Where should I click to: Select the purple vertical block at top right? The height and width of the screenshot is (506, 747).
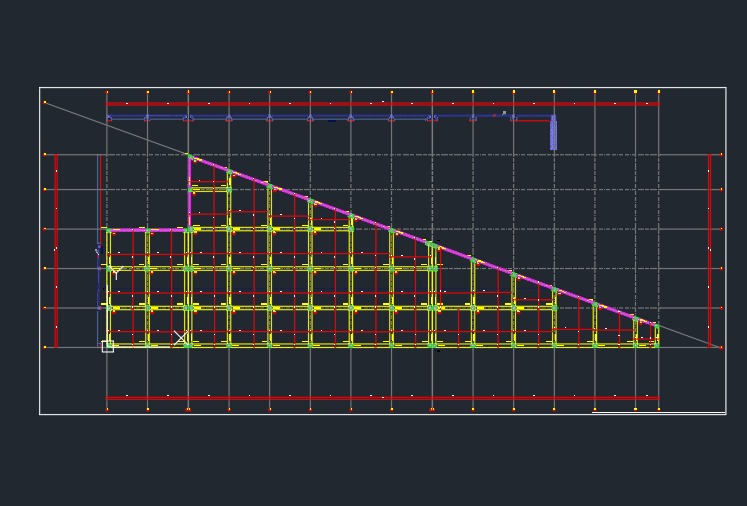point(553,133)
